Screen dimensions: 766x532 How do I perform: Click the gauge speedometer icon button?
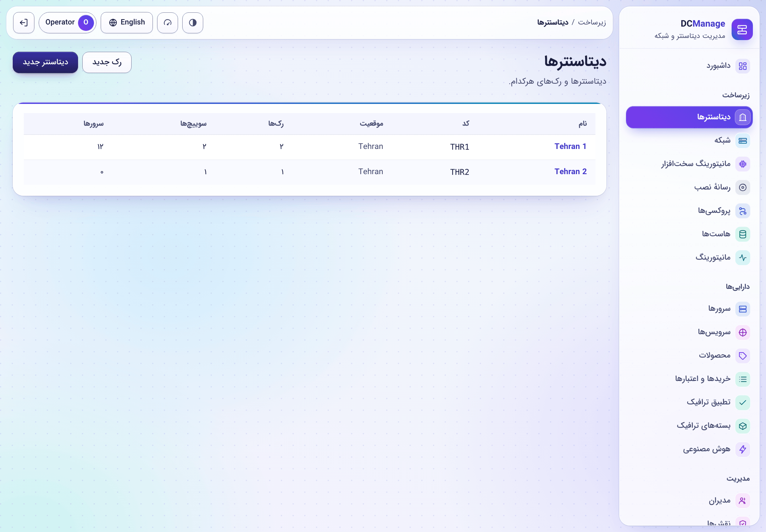(x=167, y=23)
